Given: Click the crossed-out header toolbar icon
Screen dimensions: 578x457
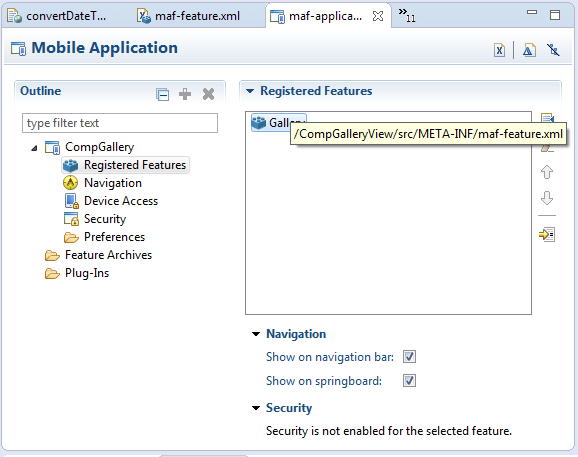Looking at the screenshot, I should pyautogui.click(x=553, y=50).
